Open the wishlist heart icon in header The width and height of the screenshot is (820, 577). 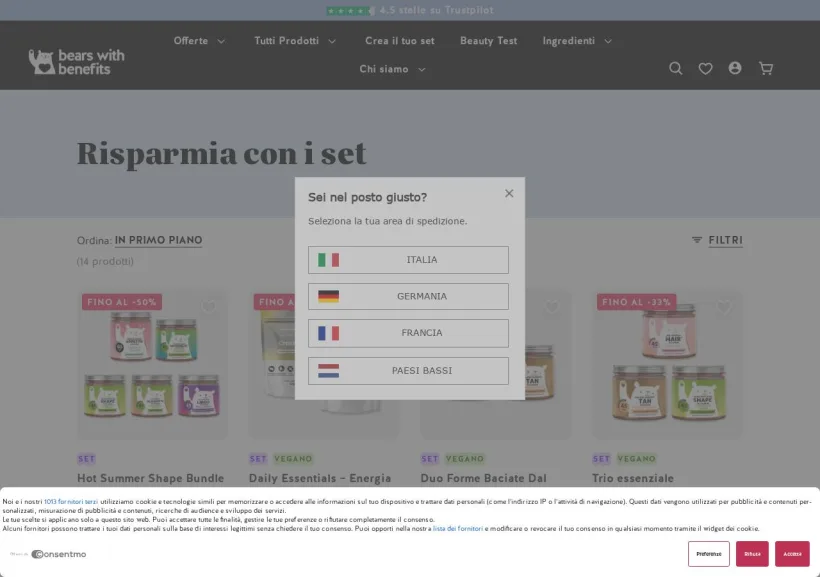(705, 69)
